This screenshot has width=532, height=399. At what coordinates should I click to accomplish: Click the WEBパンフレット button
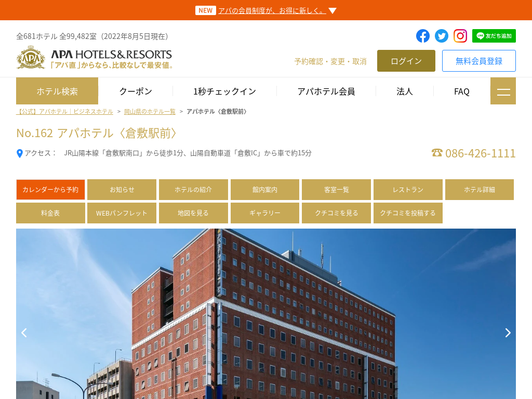[122, 213]
